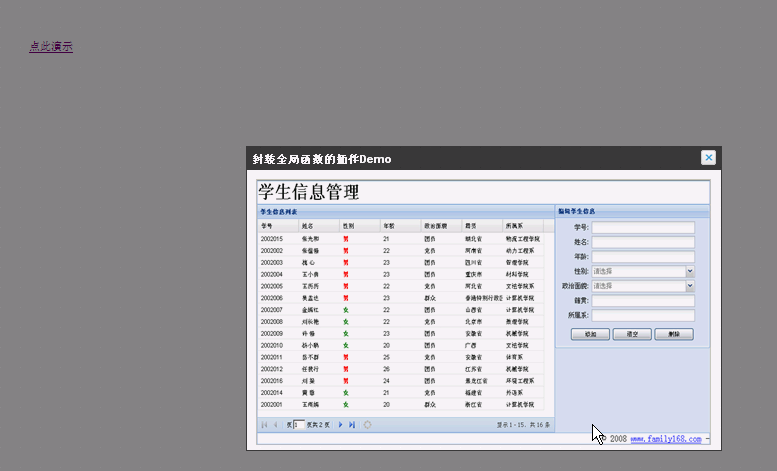Click green gender marker in row 2002007
This screenshot has width=777, height=471.
[346, 310]
